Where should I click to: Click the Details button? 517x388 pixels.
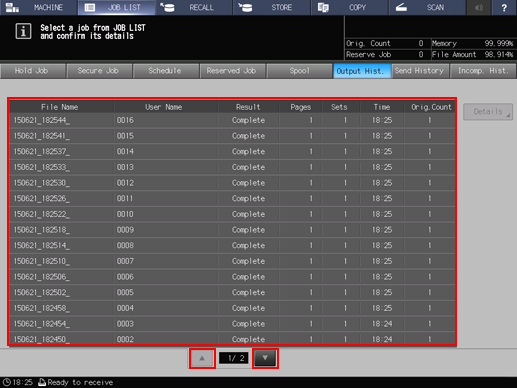pyautogui.click(x=488, y=112)
